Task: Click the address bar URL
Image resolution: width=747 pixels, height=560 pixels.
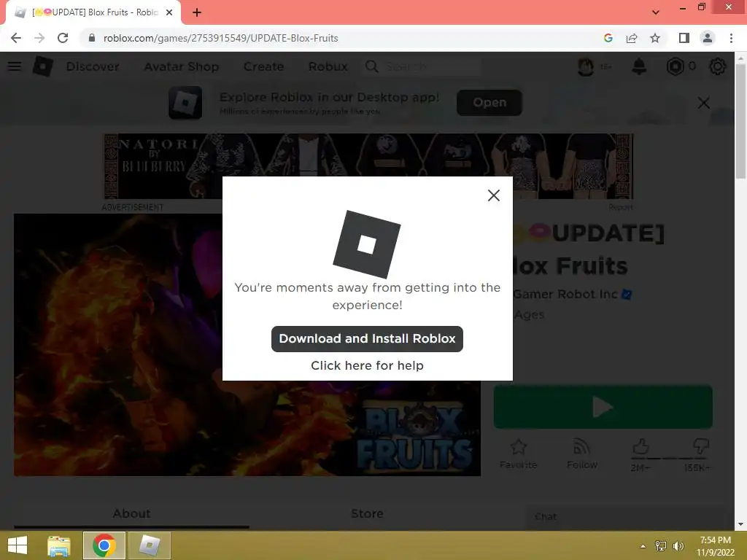Action: pyautogui.click(x=220, y=38)
